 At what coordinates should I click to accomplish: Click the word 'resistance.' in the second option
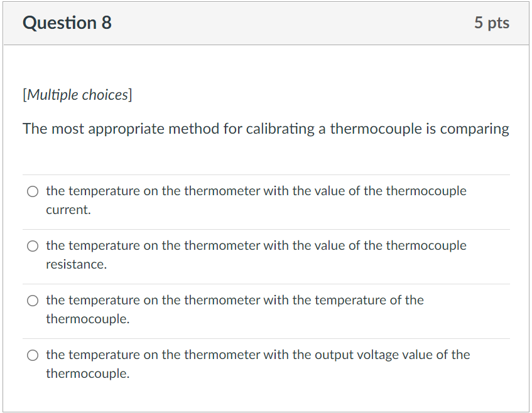pos(77,265)
